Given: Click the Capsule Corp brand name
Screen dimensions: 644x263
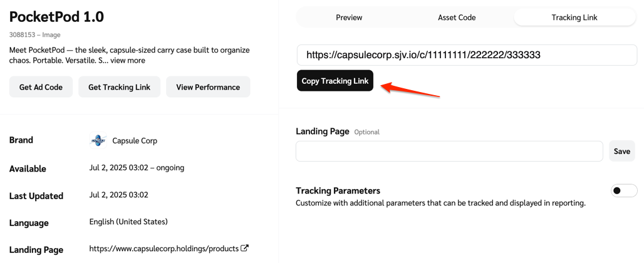Looking at the screenshot, I should pyautogui.click(x=135, y=141).
